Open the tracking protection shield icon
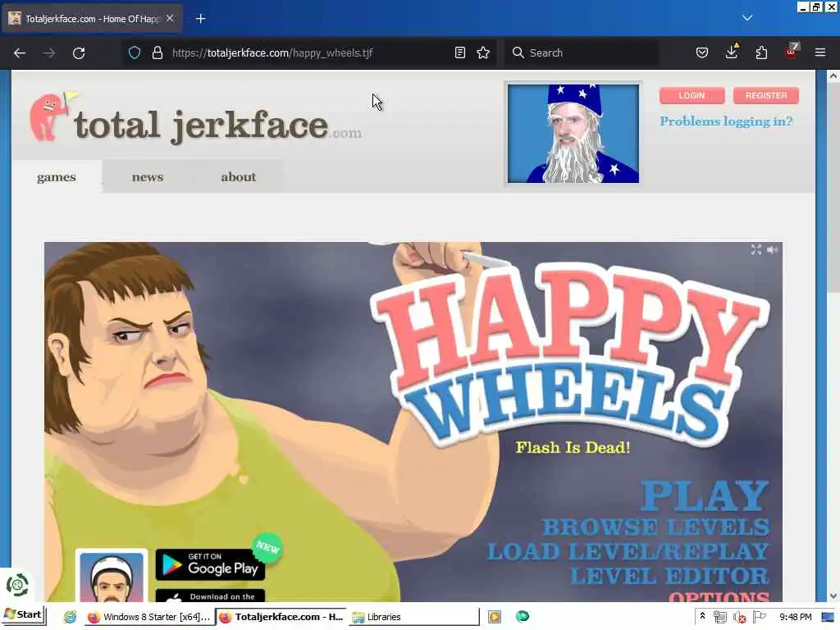Screen dimensions: 840x630 click(135, 52)
